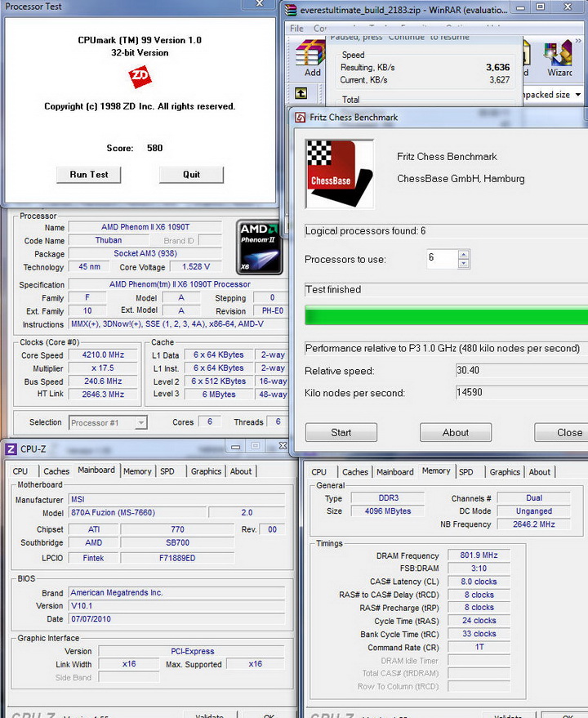
Task: Click the CPU-Z title bar icon
Action: click(x=11, y=449)
